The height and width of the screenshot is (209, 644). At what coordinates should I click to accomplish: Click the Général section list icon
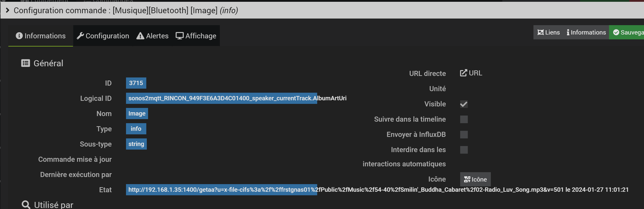point(26,63)
